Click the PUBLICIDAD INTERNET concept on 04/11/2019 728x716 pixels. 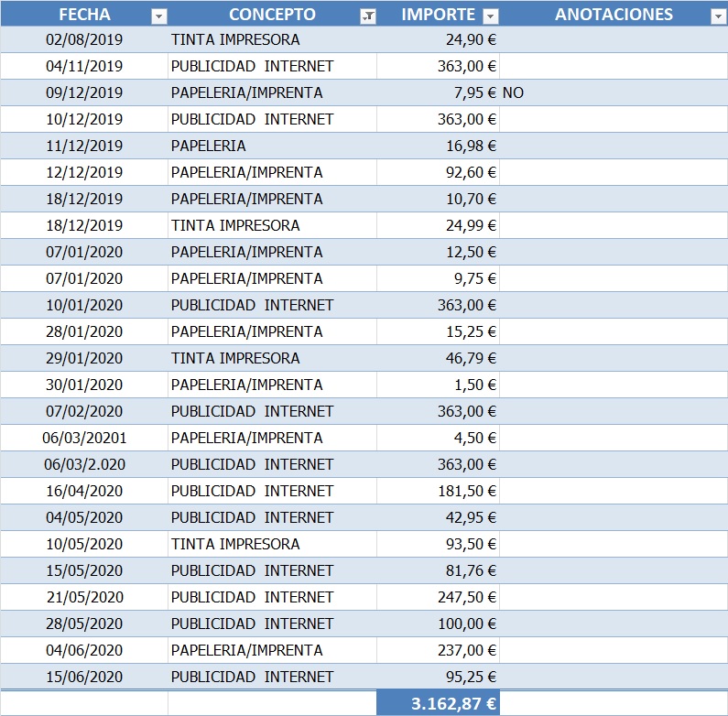click(x=252, y=67)
